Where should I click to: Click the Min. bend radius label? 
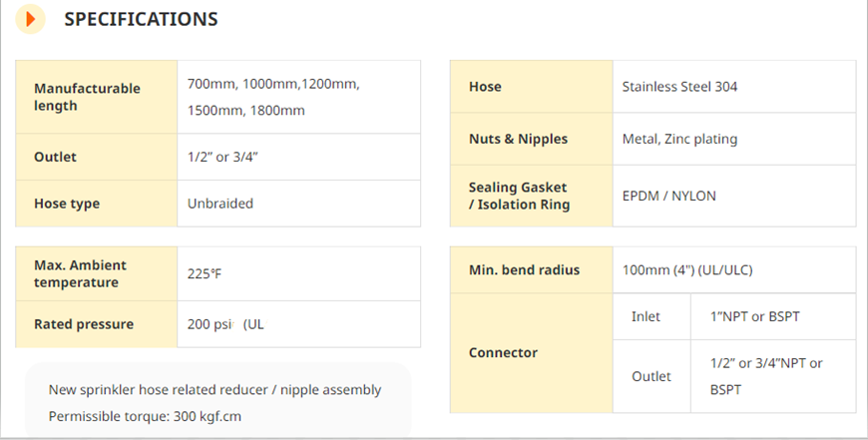point(524,270)
